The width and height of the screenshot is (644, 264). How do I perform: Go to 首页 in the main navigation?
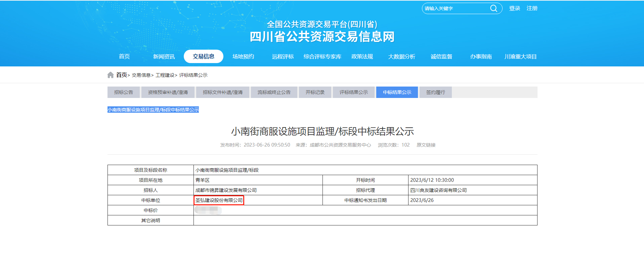[x=124, y=56]
